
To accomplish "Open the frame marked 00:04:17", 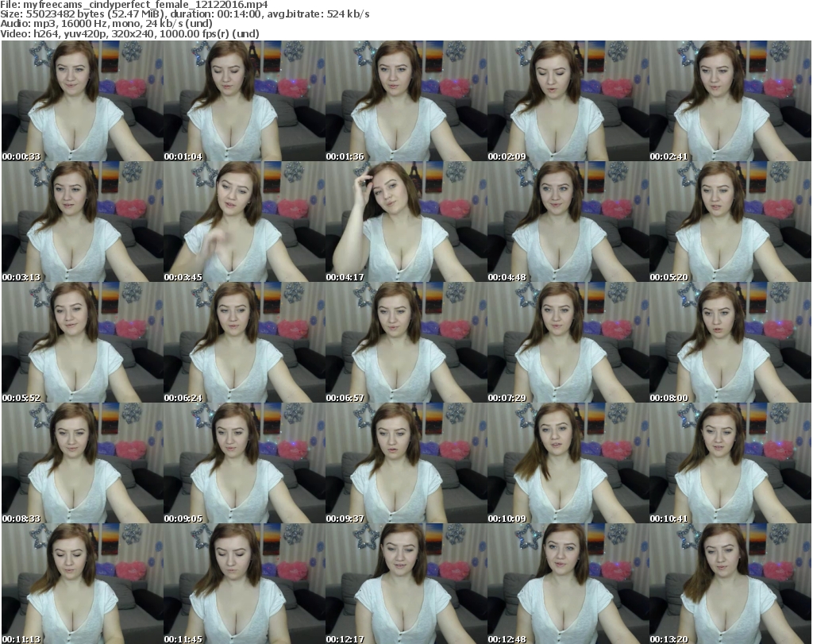I will (406, 222).
